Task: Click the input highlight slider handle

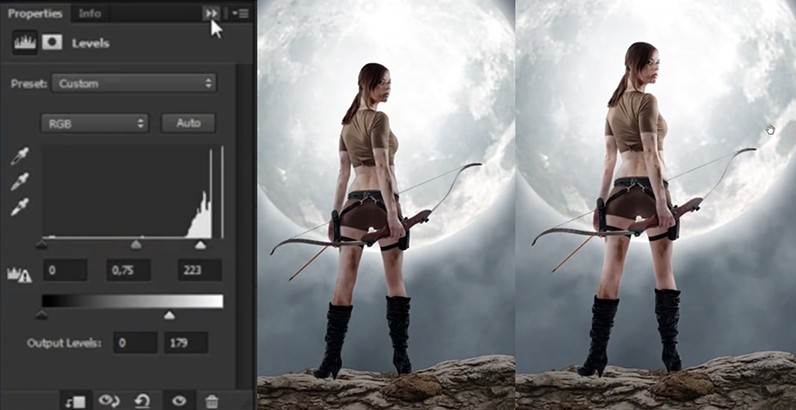Action: pyautogui.click(x=201, y=245)
